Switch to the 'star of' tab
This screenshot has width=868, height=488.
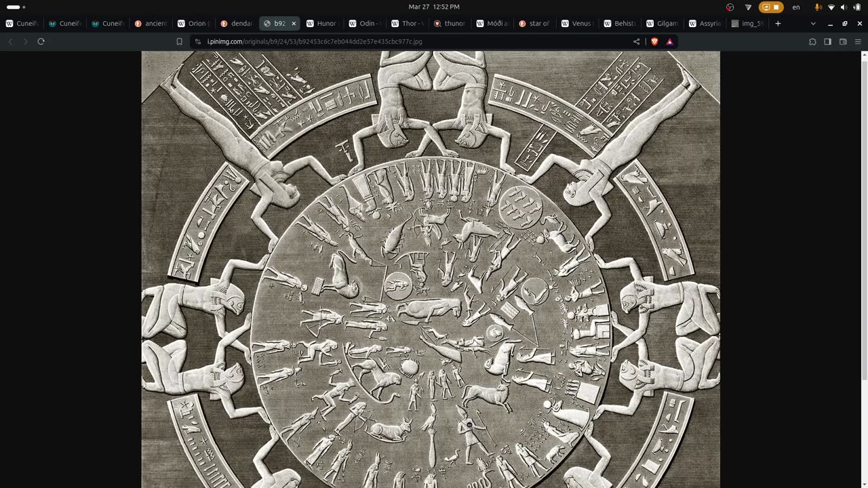tap(535, 23)
